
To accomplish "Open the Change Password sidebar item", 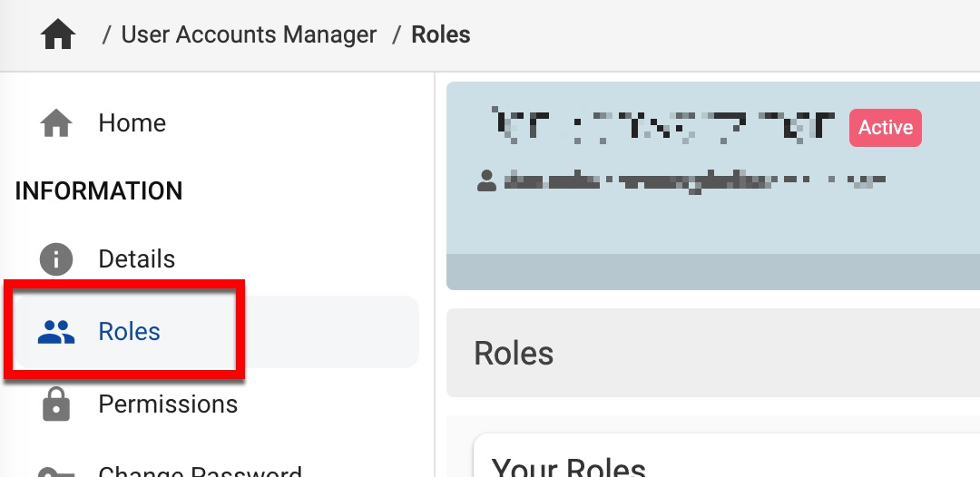I will pos(200,472).
